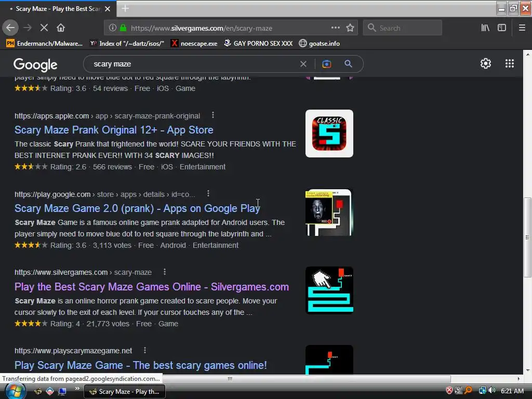Open options for silvergames.com result
Screen dimensions: 532x399
pyautogui.click(x=165, y=272)
